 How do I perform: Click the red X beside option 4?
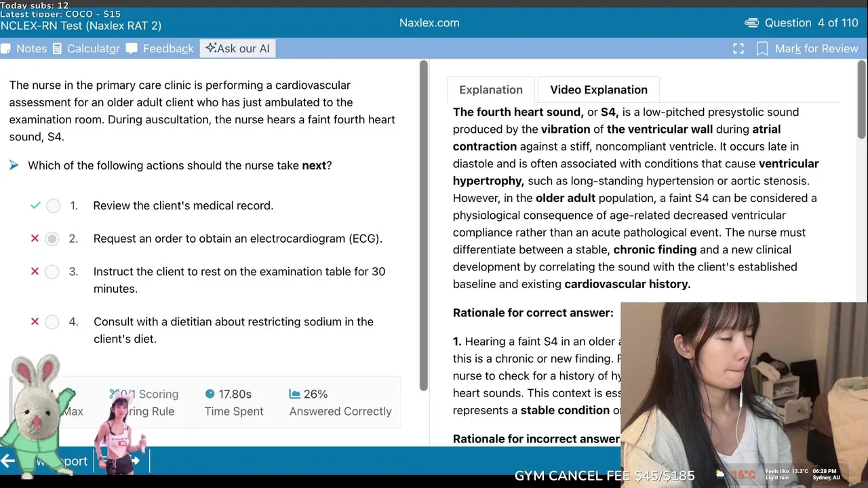pyautogui.click(x=35, y=322)
